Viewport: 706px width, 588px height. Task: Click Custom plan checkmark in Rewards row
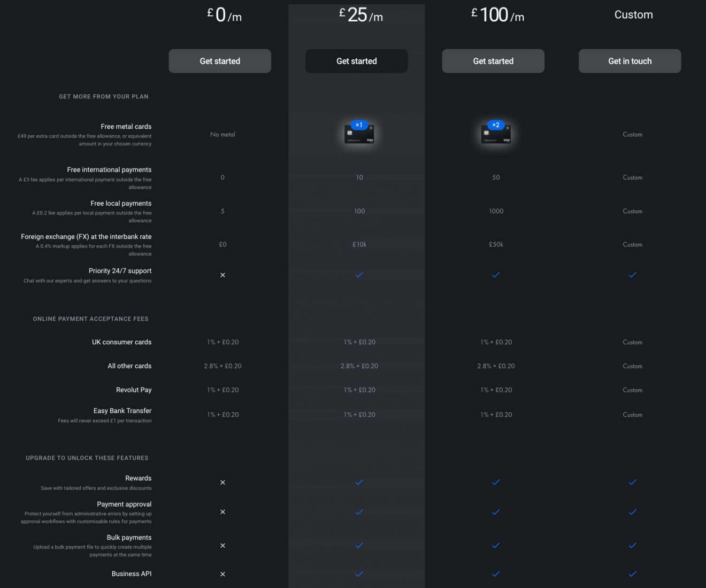coord(632,482)
